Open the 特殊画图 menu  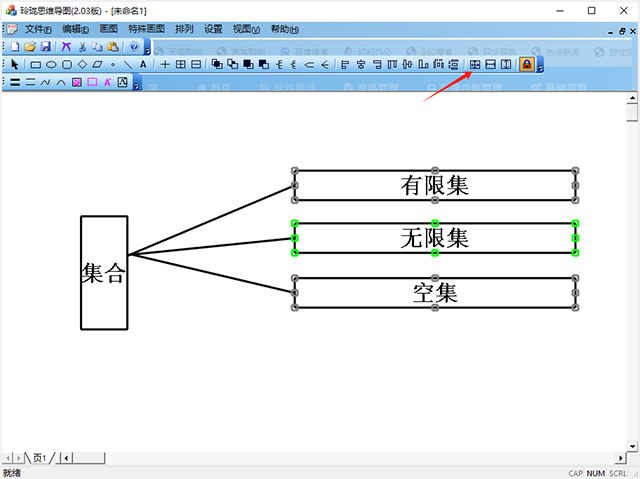coord(146,29)
